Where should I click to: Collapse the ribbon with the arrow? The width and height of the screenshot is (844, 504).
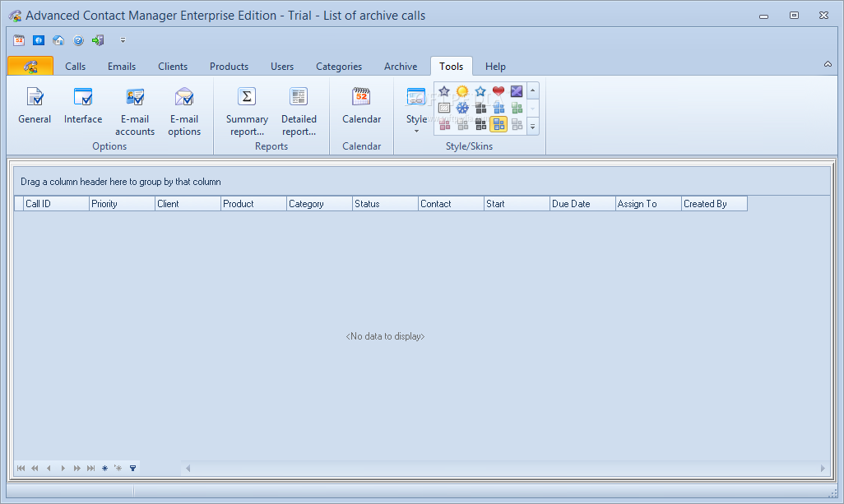pyautogui.click(x=828, y=64)
